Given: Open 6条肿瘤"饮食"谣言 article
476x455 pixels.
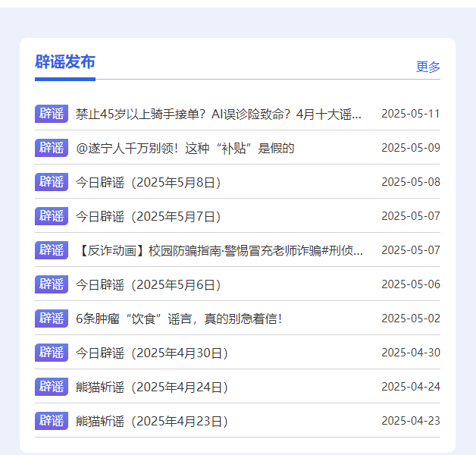Looking at the screenshot, I should (x=179, y=319).
